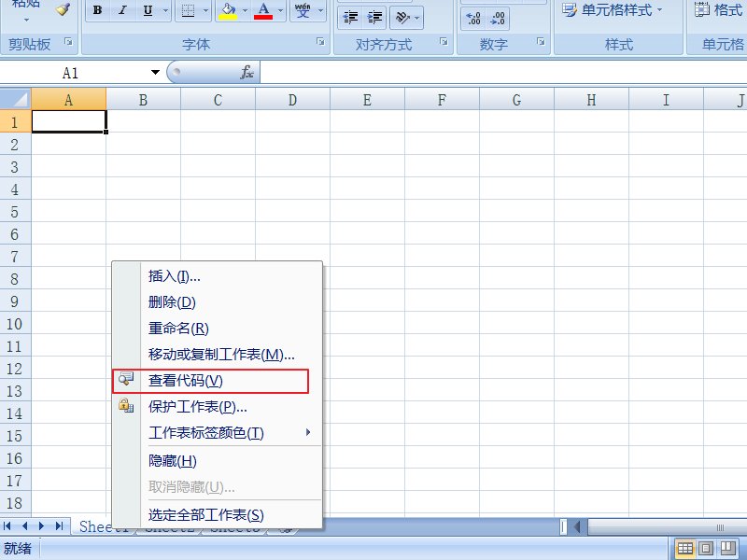Open the fill color dropdown arrow
The image size is (747, 560).
[x=245, y=9]
